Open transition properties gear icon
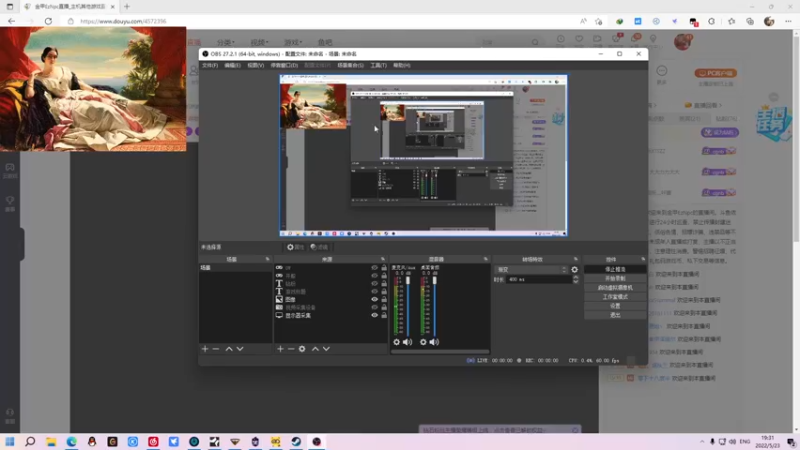This screenshot has height=450, width=800. coord(574,269)
